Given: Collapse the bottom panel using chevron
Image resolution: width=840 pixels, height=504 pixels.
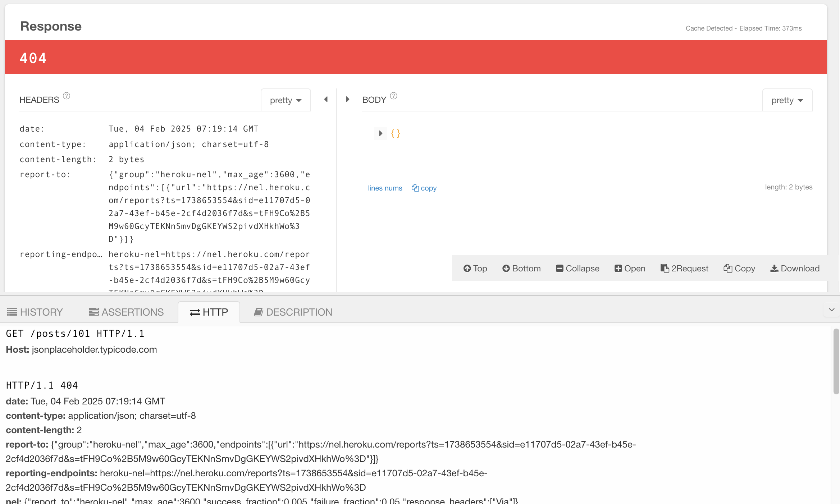Looking at the screenshot, I should (831, 310).
